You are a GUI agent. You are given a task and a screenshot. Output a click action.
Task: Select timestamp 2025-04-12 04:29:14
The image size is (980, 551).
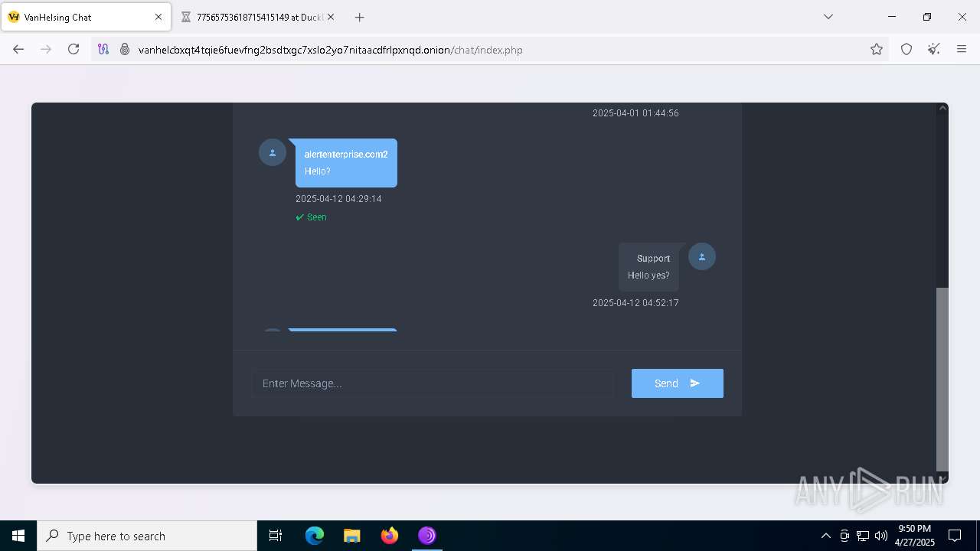pyautogui.click(x=338, y=198)
